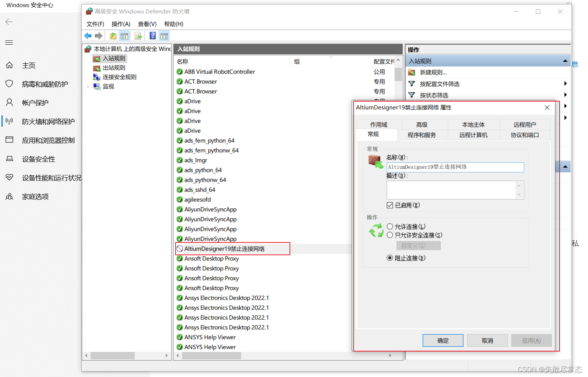The width and height of the screenshot is (588, 377).
Task: Open 应用和浏览器控制 in Windows Security sidebar
Action: (48, 141)
